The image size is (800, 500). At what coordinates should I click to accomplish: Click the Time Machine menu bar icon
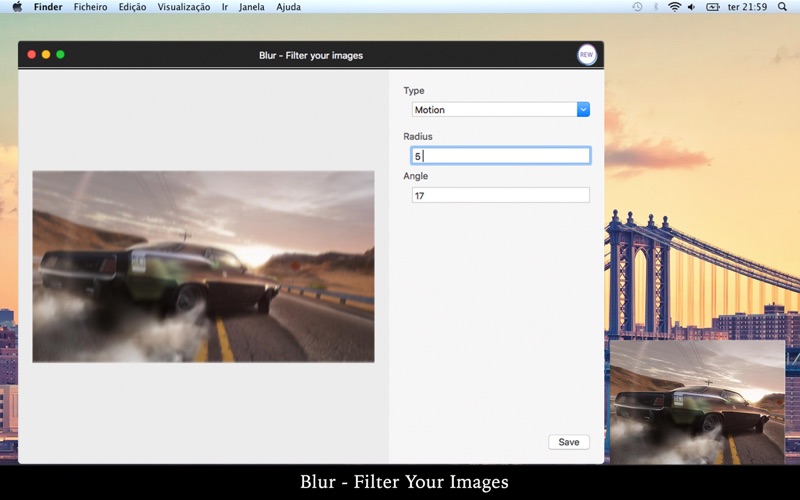pyautogui.click(x=637, y=7)
